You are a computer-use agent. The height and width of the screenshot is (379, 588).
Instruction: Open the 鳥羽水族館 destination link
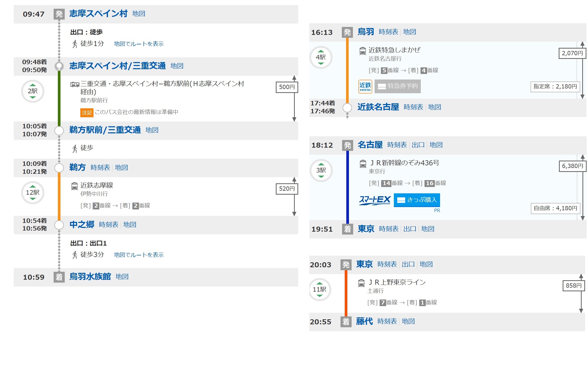coord(90,277)
